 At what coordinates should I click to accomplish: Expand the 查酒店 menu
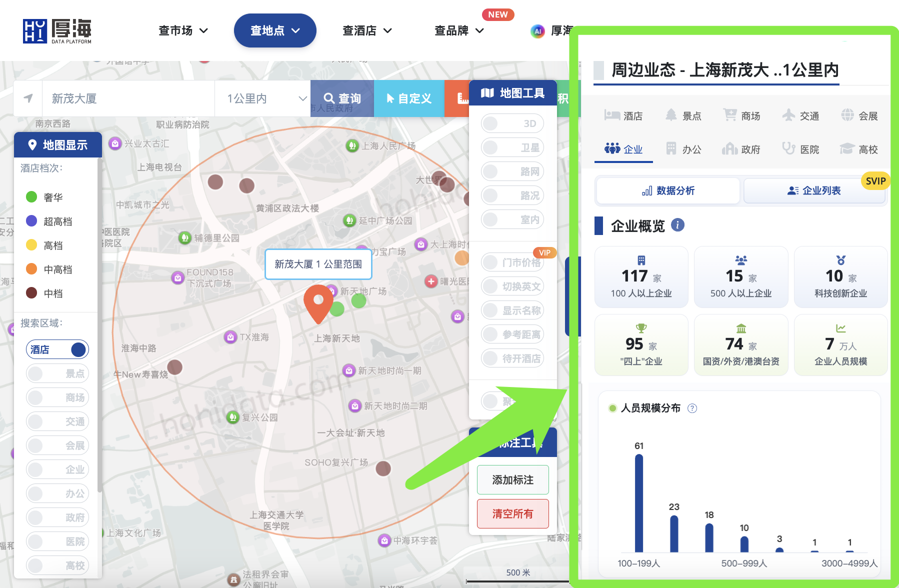tap(367, 30)
